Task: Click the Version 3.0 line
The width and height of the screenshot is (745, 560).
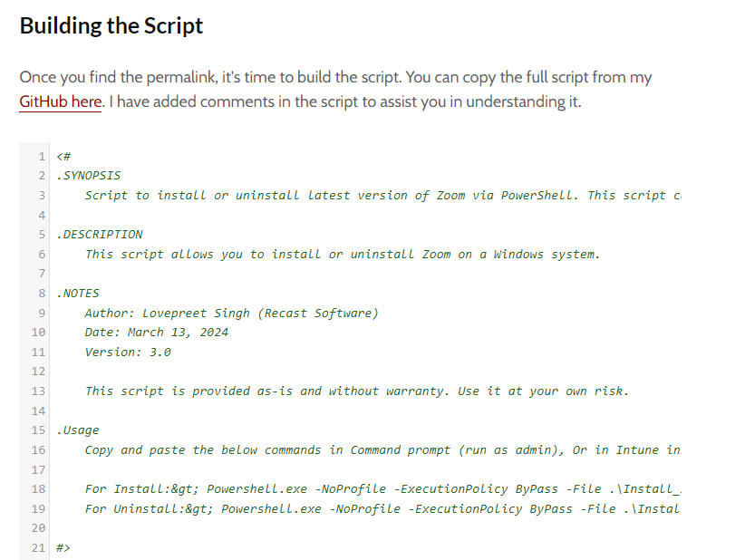Action: 128,352
